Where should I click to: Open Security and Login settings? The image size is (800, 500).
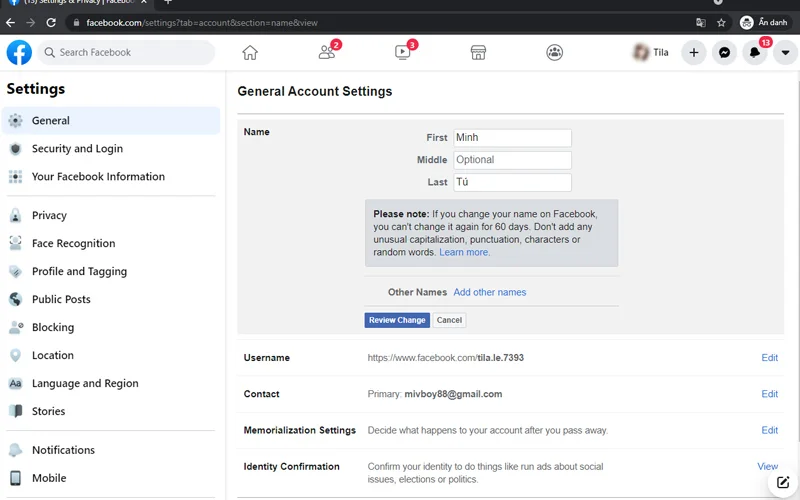coord(111,148)
